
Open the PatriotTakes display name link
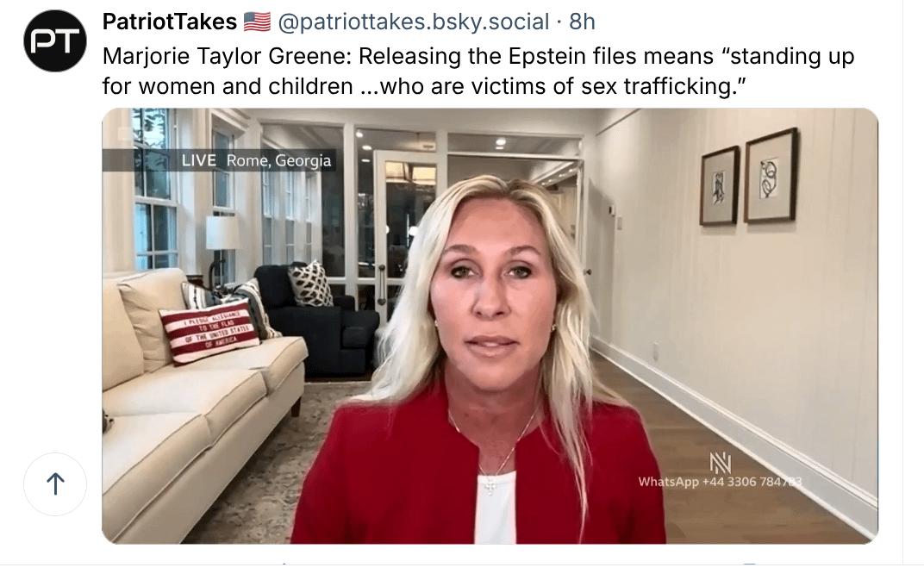click(x=170, y=22)
